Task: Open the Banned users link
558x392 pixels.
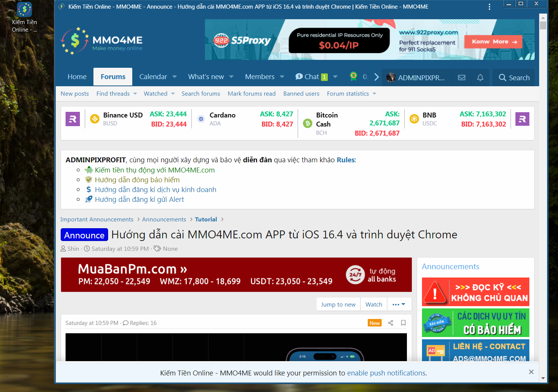Action: click(x=301, y=94)
